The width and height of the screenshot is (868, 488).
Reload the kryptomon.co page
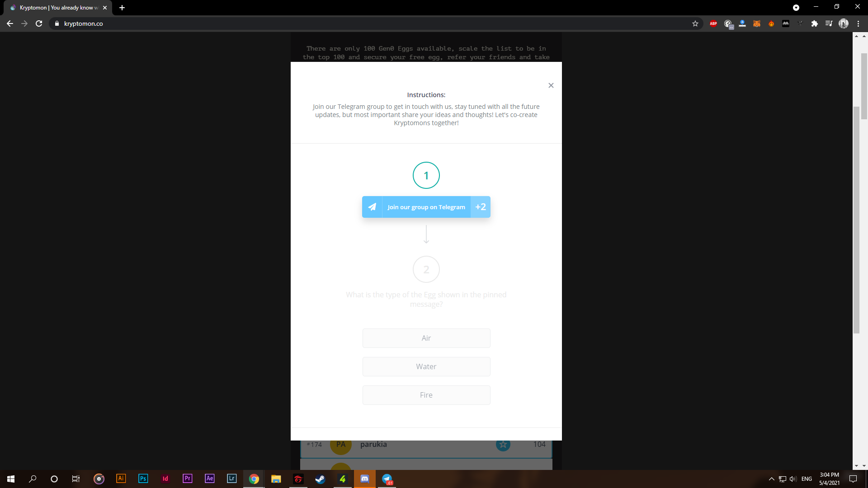point(39,23)
